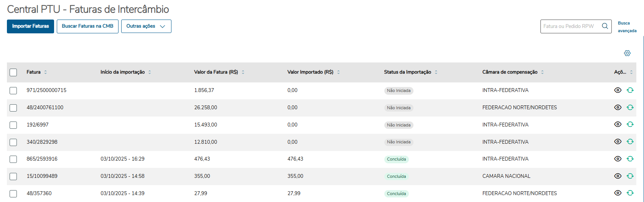
Task: Select the checkbox for invoice 865/2593916
Action: point(13,159)
